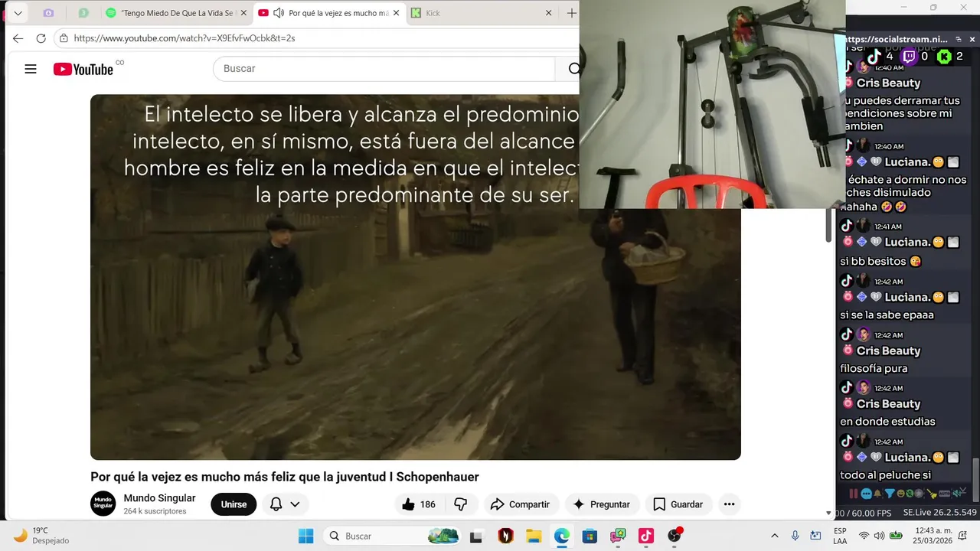Click the TikTok viewer count icon in chat overlay

(874, 57)
